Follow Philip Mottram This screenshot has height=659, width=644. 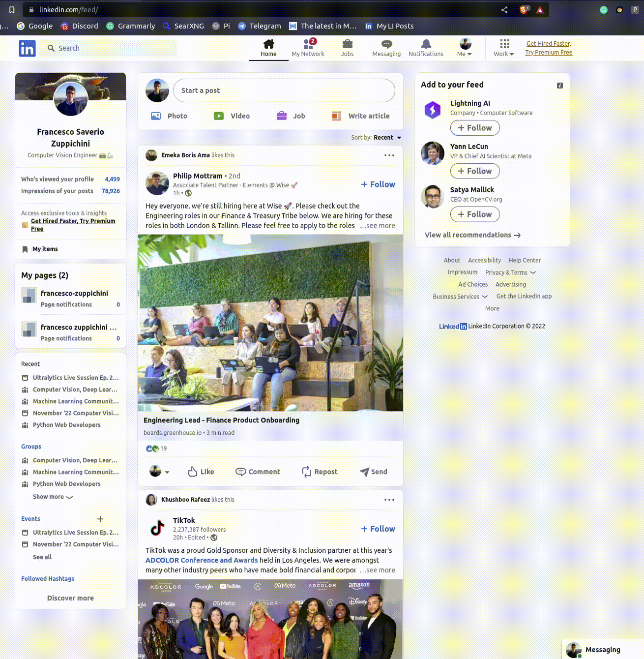[x=378, y=184]
